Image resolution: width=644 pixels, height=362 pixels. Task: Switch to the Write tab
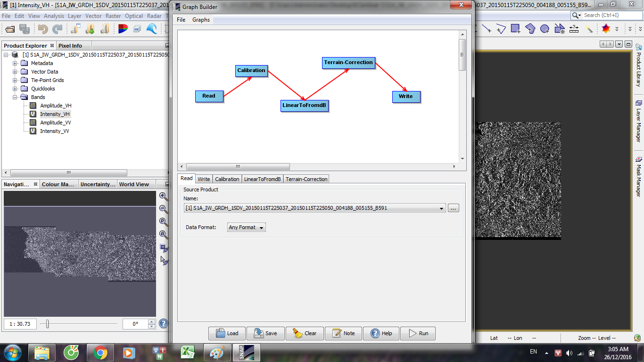pos(204,179)
